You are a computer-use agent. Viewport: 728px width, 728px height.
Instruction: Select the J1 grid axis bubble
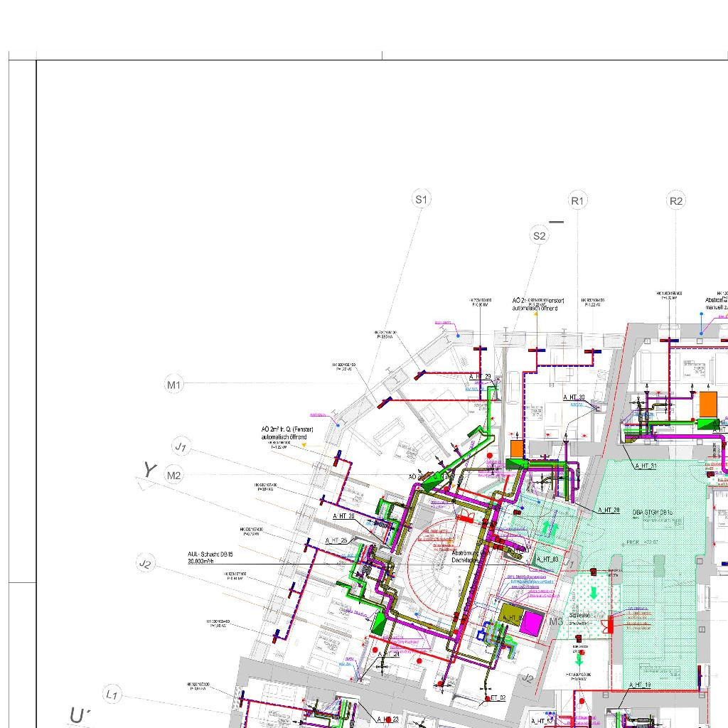182,447
